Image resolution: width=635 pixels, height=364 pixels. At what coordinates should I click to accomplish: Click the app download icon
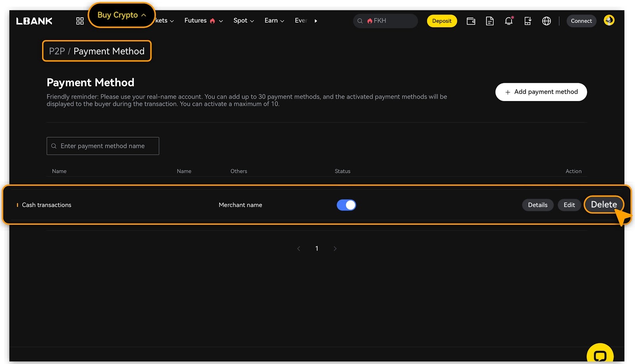[527, 21]
